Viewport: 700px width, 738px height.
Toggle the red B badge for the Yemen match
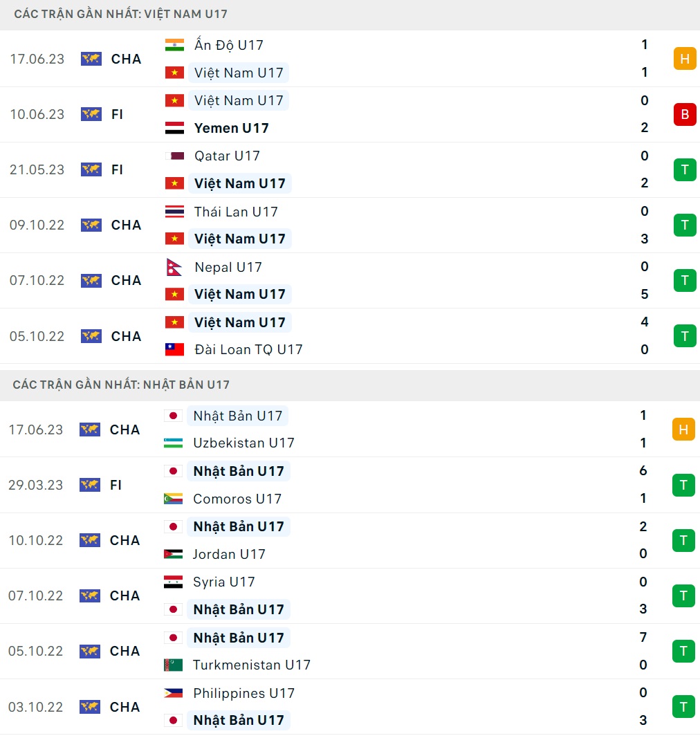[684, 114]
